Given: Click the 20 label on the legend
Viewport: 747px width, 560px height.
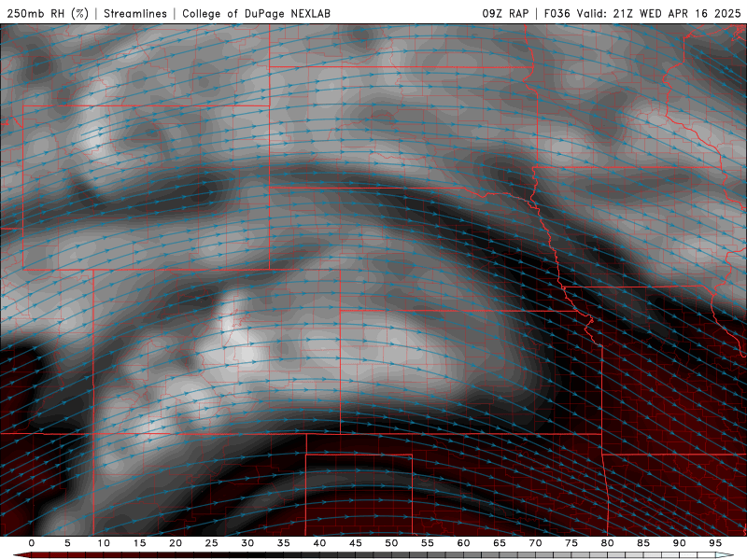Looking at the screenshot, I should [x=176, y=543].
